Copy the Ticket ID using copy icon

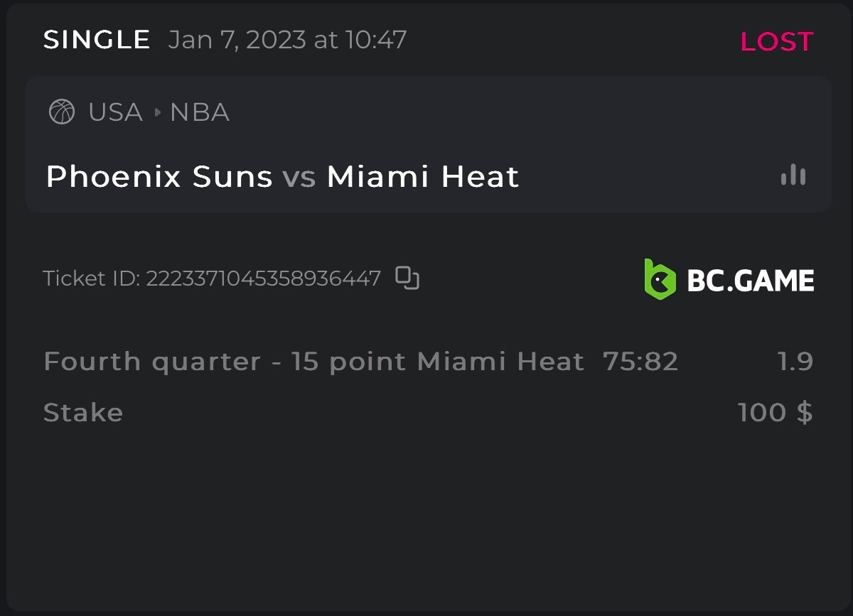407,278
